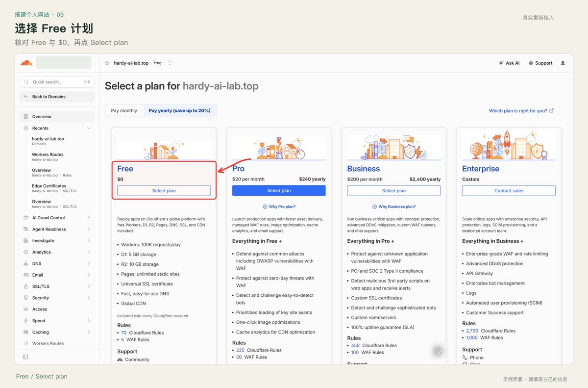Viewport: 588px width, 388px height.
Task: Click the DNS network icon
Action: tap(26, 263)
